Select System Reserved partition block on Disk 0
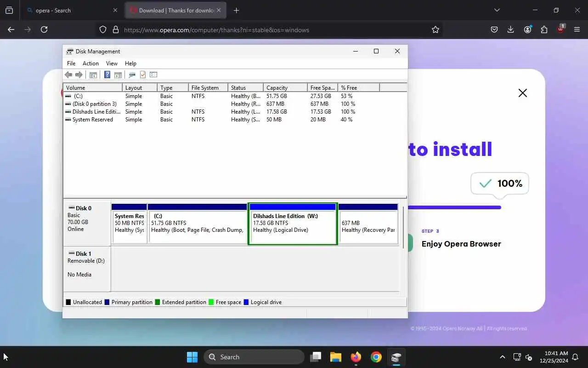This screenshot has width=588, height=368. (x=129, y=224)
